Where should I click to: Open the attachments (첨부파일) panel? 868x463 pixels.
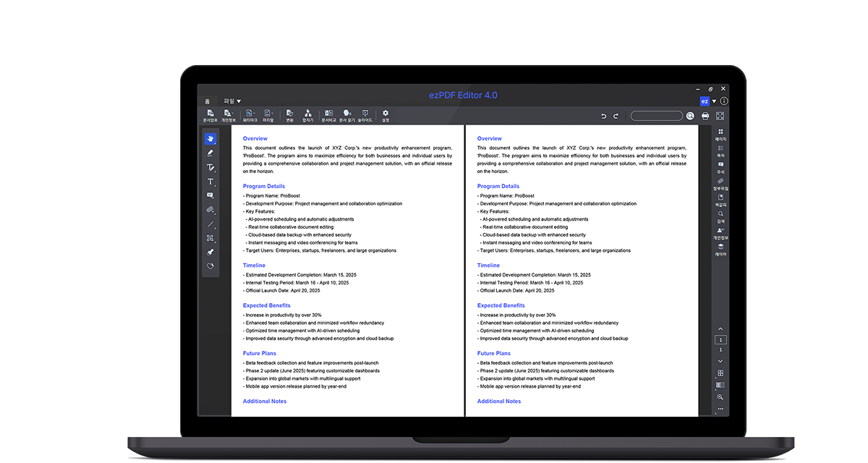[x=720, y=184]
